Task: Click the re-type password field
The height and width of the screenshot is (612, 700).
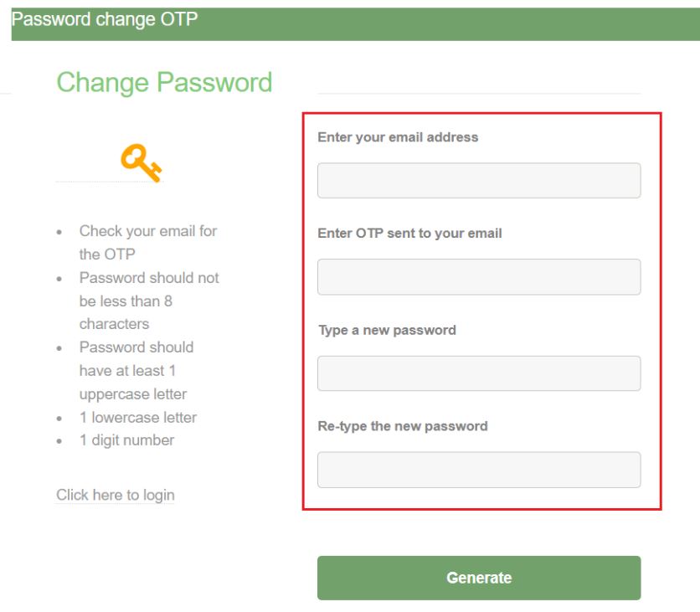Action: click(x=479, y=469)
